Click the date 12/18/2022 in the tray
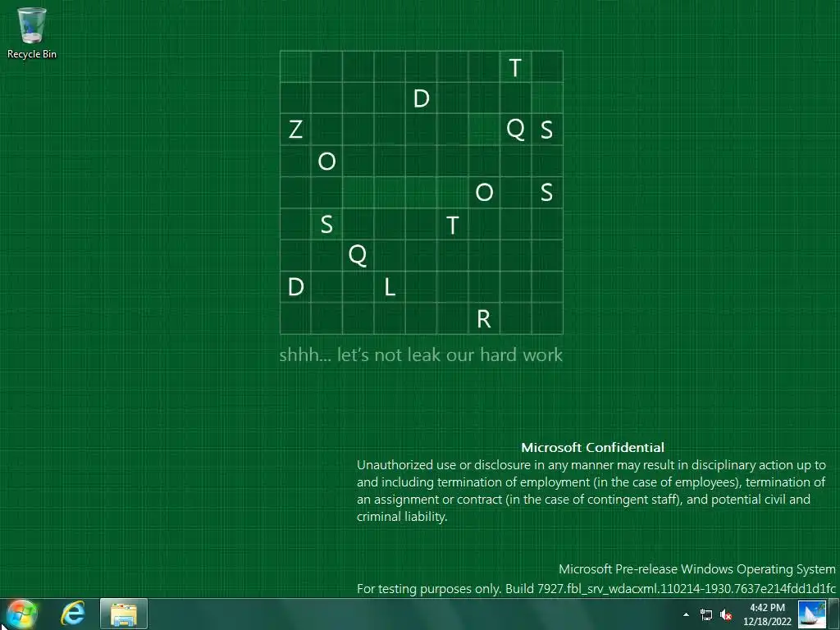Viewport: 840px width, 630px height. [767, 622]
